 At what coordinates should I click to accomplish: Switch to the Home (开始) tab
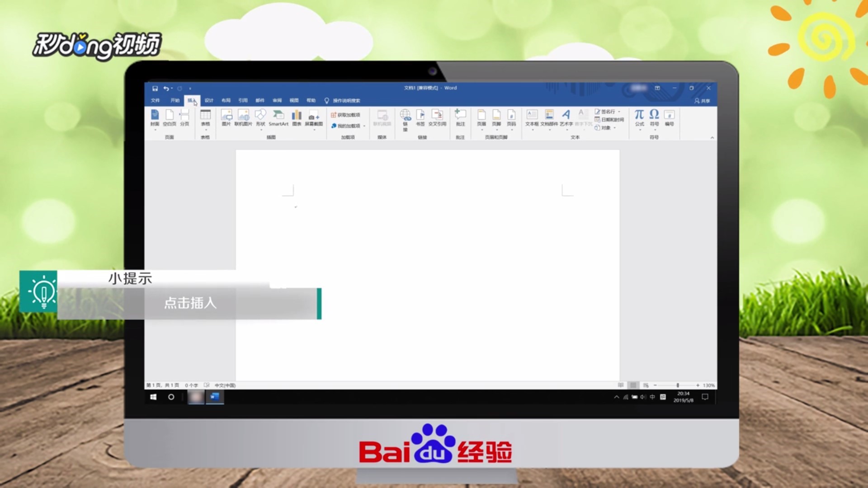(175, 100)
